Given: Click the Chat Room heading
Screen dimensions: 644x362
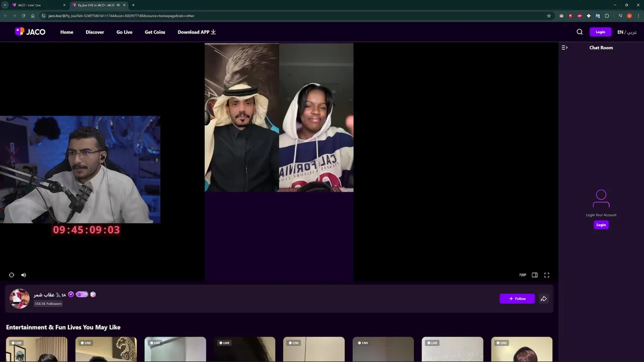Looking at the screenshot, I should tap(601, 48).
